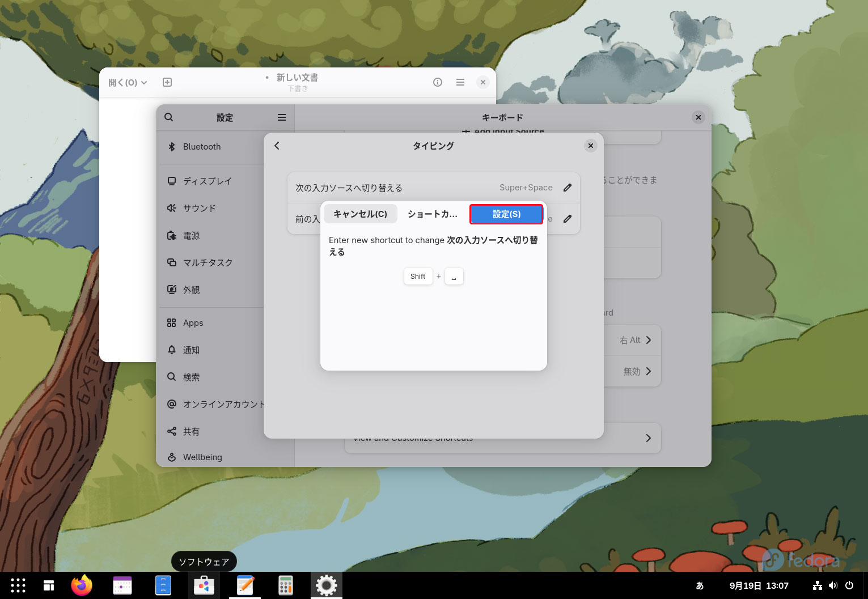Create a new tab in Text Editor
Image resolution: width=868 pixels, height=599 pixels.
click(x=167, y=82)
